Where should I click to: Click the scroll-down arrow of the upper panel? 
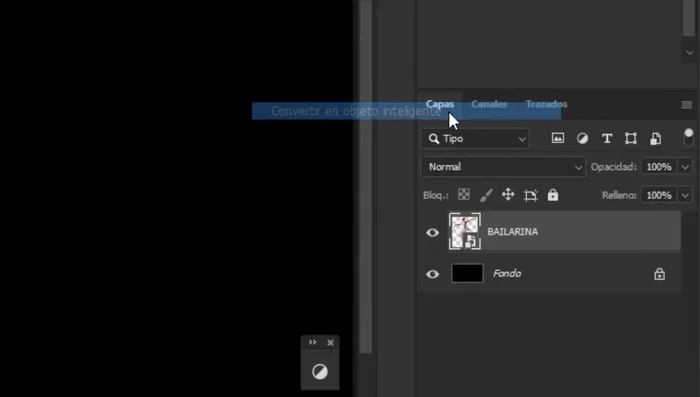(x=690, y=53)
